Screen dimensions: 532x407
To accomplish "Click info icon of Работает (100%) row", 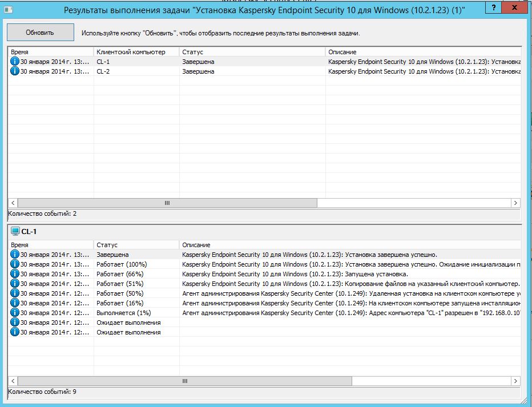I will pos(15,264).
